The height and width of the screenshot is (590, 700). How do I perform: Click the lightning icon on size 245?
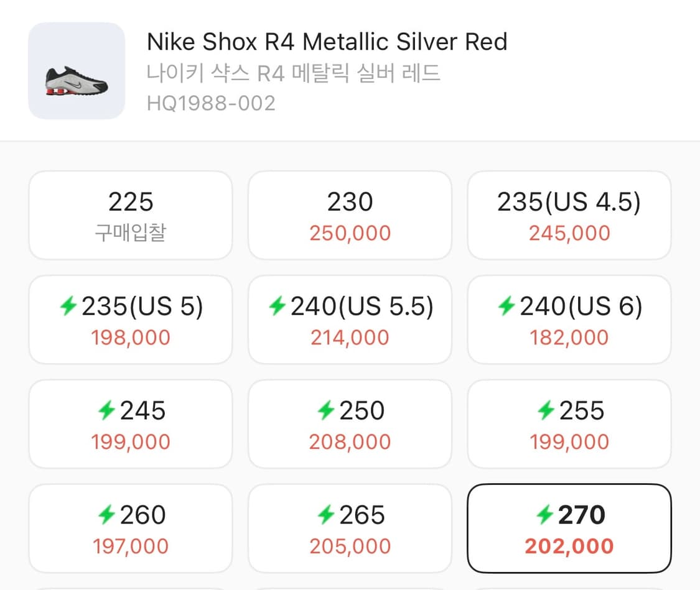pyautogui.click(x=106, y=410)
